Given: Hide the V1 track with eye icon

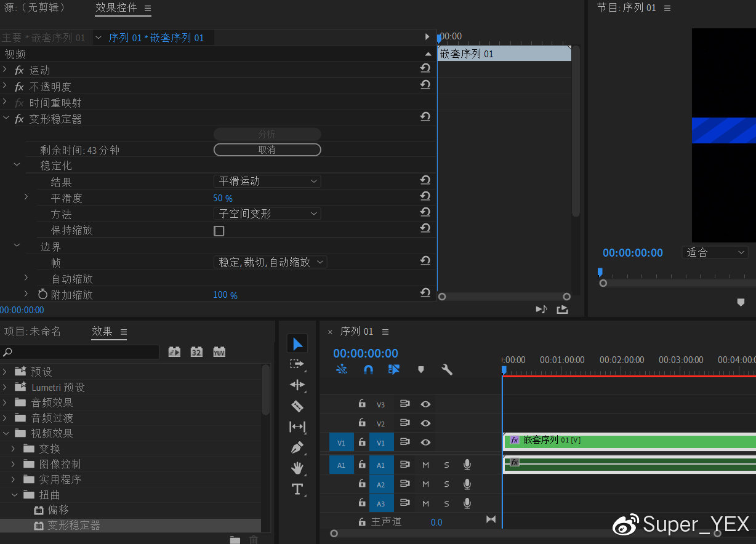Looking at the screenshot, I should coord(425,442).
